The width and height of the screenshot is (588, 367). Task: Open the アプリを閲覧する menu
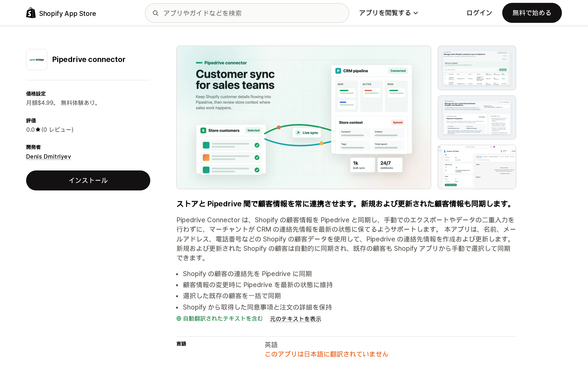coord(388,13)
